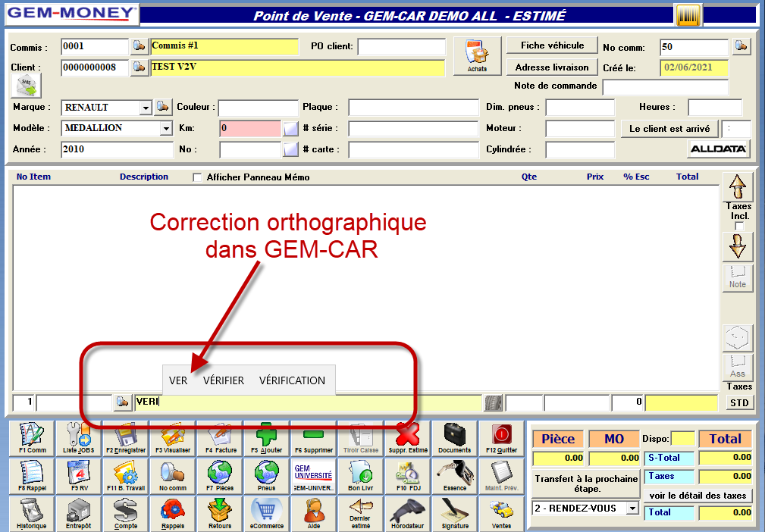Click the tire icon at the description line end

pyautogui.click(x=493, y=402)
